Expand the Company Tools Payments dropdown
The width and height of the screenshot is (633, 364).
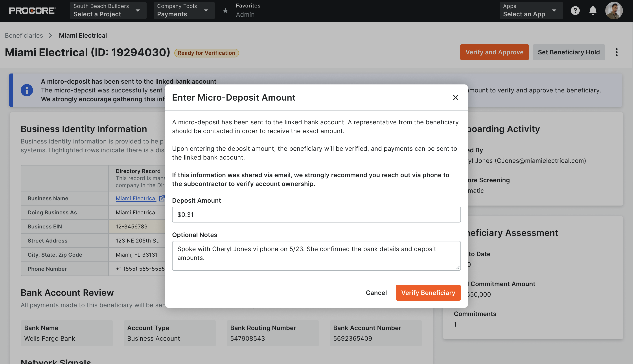tap(184, 11)
